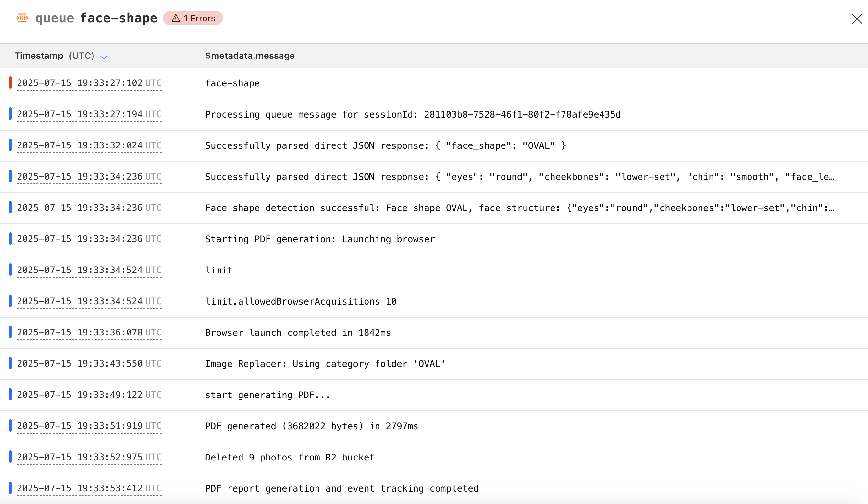Open the limit.allowedBrowserAcquisitions 10 entry
868x504 pixels.
click(x=301, y=301)
